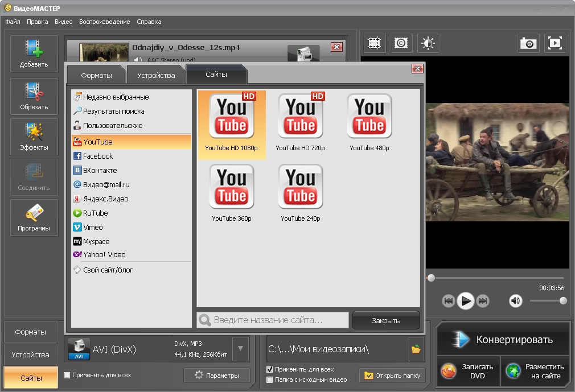Select Vimeo in the sites list
This screenshot has width=575, height=392.
pyautogui.click(x=93, y=227)
